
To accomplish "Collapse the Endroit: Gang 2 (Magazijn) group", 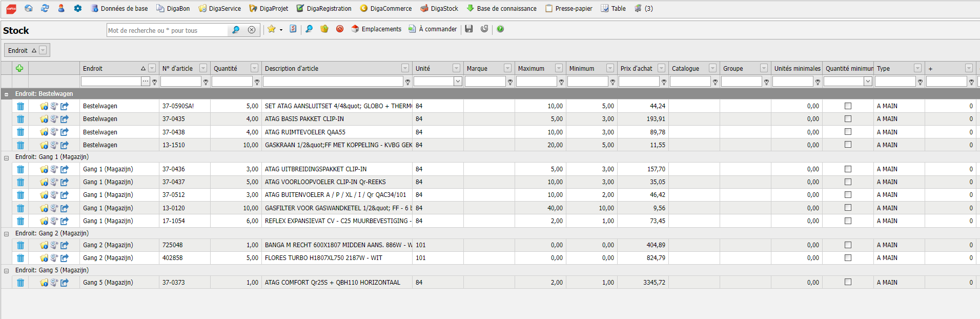I will click(x=7, y=234).
